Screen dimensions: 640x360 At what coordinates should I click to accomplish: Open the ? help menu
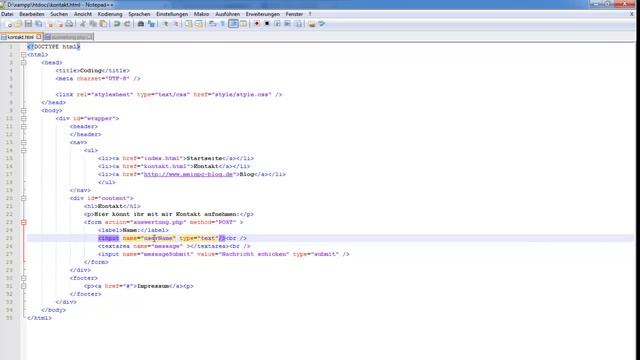pos(310,14)
